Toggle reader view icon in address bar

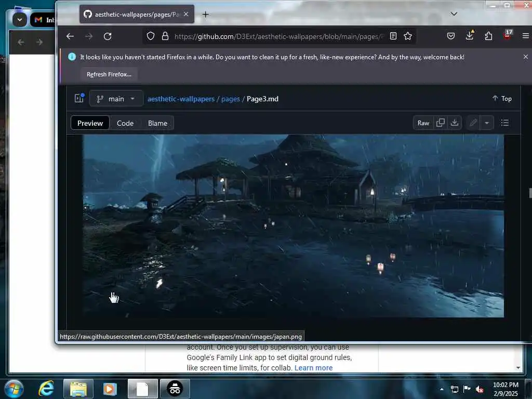393,36
